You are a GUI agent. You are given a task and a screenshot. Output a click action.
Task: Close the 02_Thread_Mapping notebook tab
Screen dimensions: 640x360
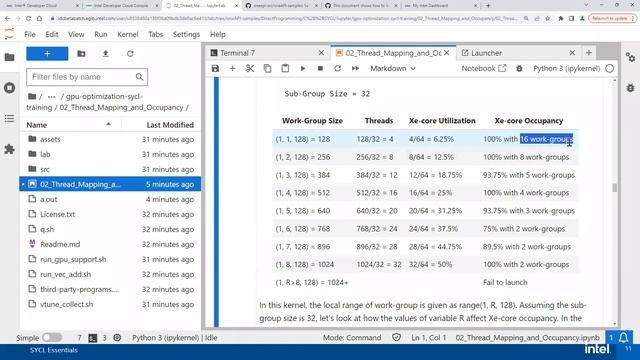[447, 53]
